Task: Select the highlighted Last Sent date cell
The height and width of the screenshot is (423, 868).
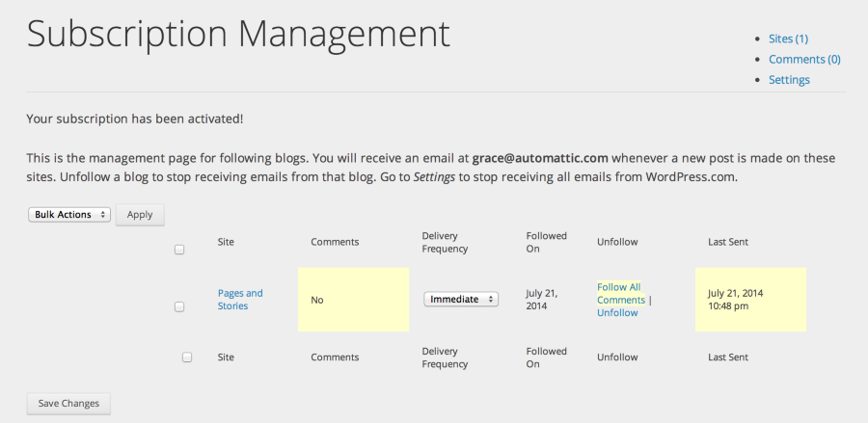Action: coord(749,300)
